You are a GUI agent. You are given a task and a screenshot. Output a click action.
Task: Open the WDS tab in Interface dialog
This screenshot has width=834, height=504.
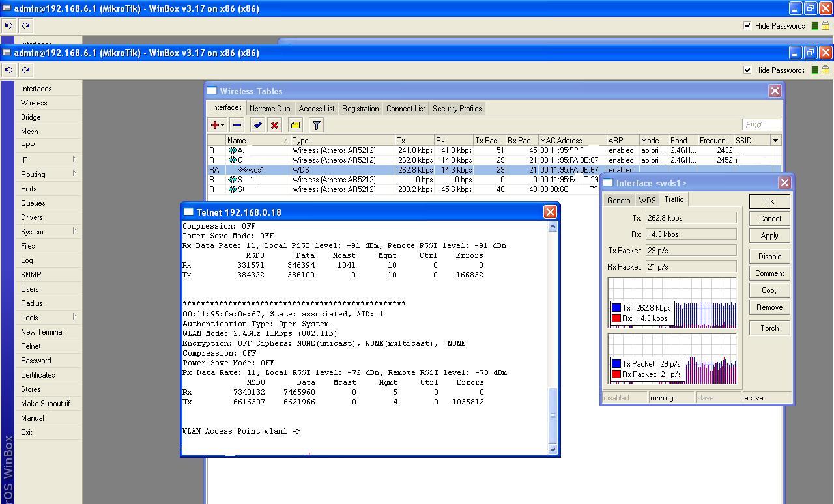pos(647,201)
